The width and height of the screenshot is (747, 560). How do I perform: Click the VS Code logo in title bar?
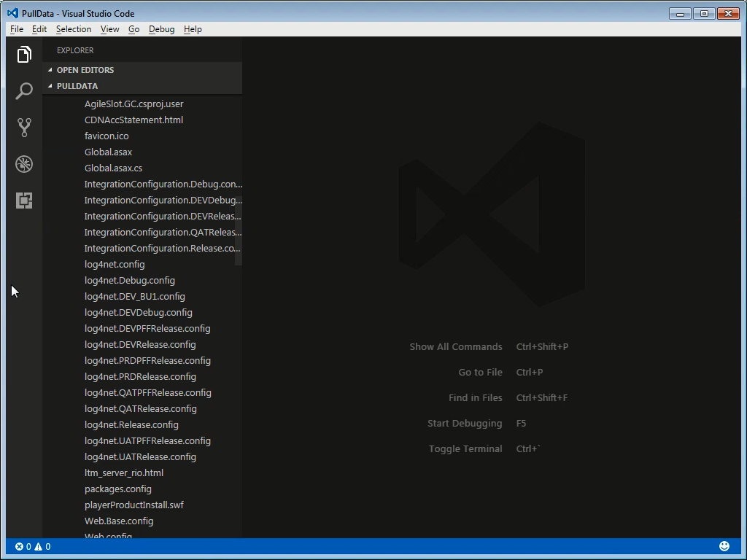coord(13,13)
